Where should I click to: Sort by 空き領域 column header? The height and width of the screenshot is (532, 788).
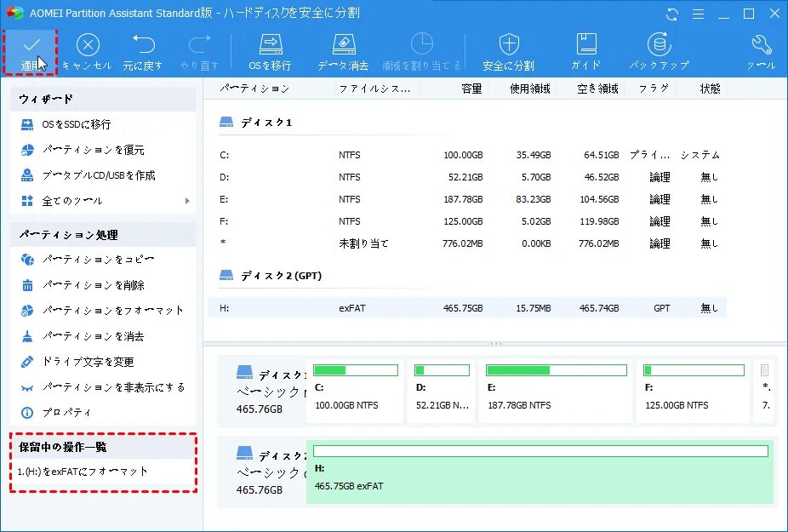(x=597, y=89)
